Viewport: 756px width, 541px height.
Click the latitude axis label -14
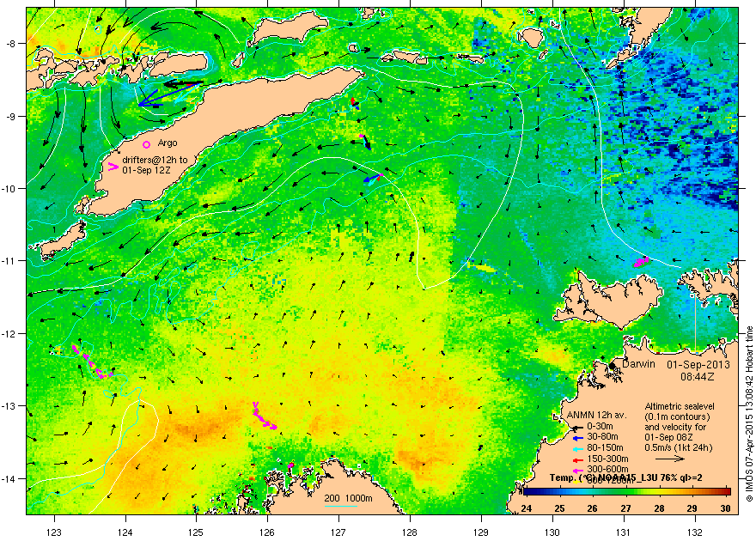click(x=9, y=479)
